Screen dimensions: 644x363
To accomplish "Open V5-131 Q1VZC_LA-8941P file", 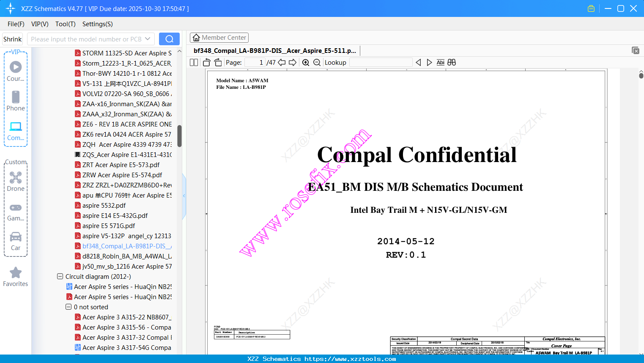I will point(123,83).
